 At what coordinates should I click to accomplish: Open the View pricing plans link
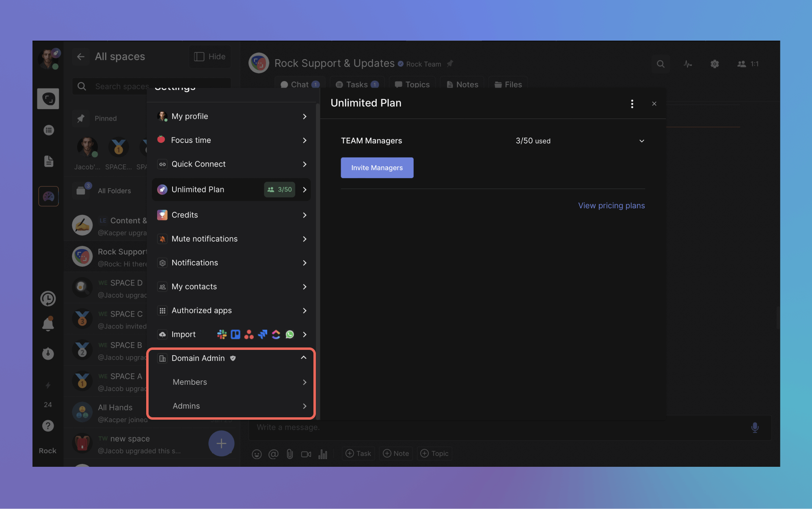pyautogui.click(x=611, y=205)
